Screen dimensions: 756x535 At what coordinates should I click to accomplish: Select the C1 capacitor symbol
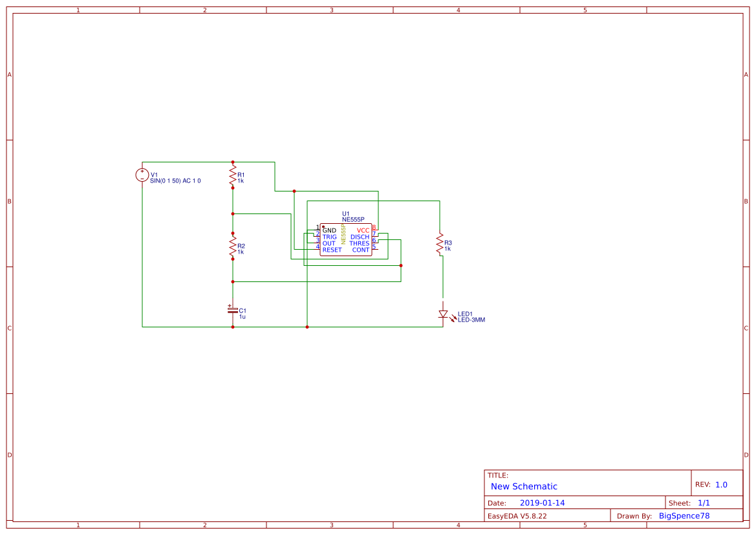tap(232, 311)
